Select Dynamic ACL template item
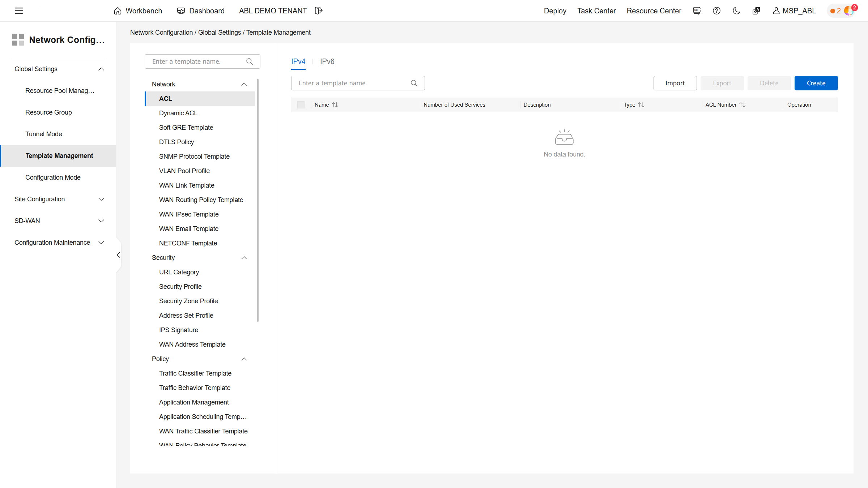Viewport: 868px width, 488px height. [x=178, y=113]
